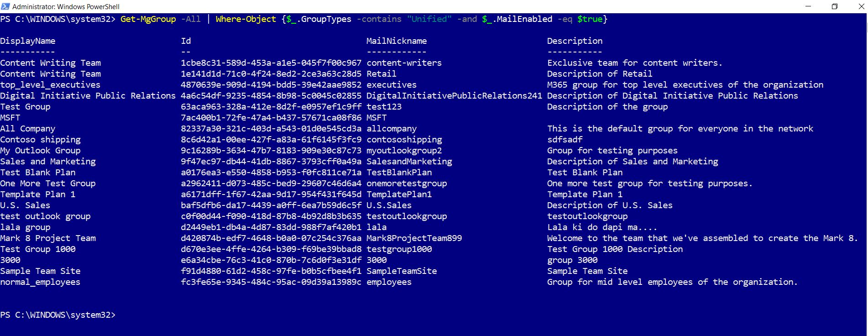Select the normal_employees group entry
The width and height of the screenshot is (868, 336).
point(40,282)
